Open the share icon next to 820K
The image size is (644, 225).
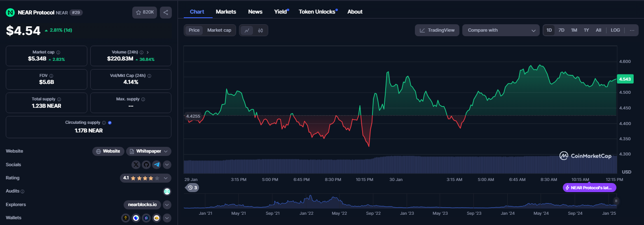pyautogui.click(x=166, y=12)
